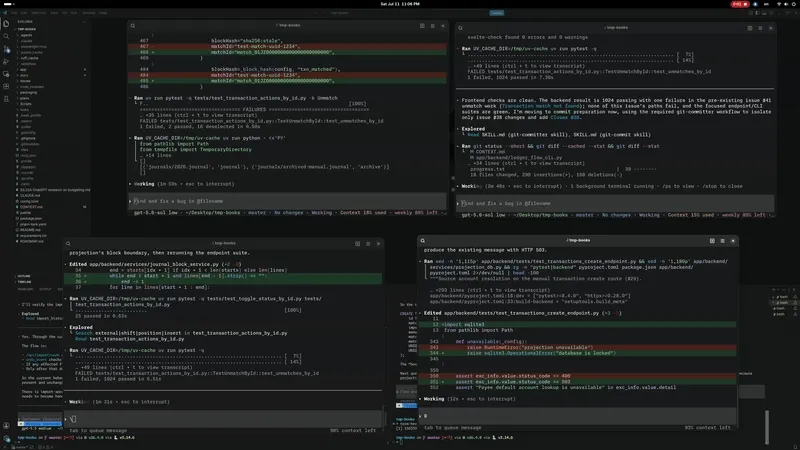The width and height of the screenshot is (800, 450).
Task: Focus prompt input in HTTP 503 terminal window
Action: tap(578, 415)
